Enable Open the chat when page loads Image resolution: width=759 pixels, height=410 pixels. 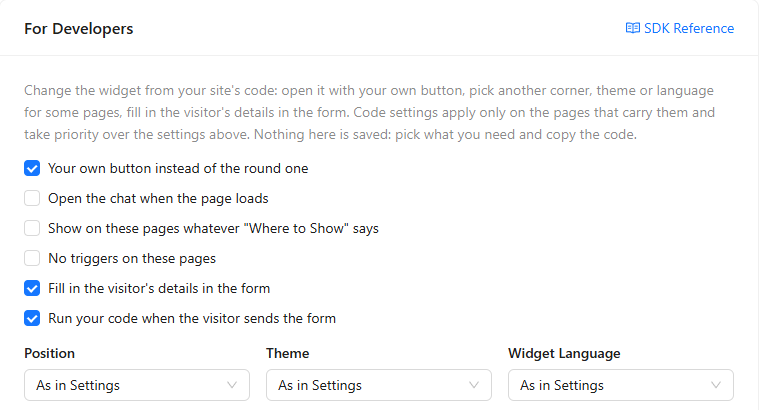tap(32, 198)
